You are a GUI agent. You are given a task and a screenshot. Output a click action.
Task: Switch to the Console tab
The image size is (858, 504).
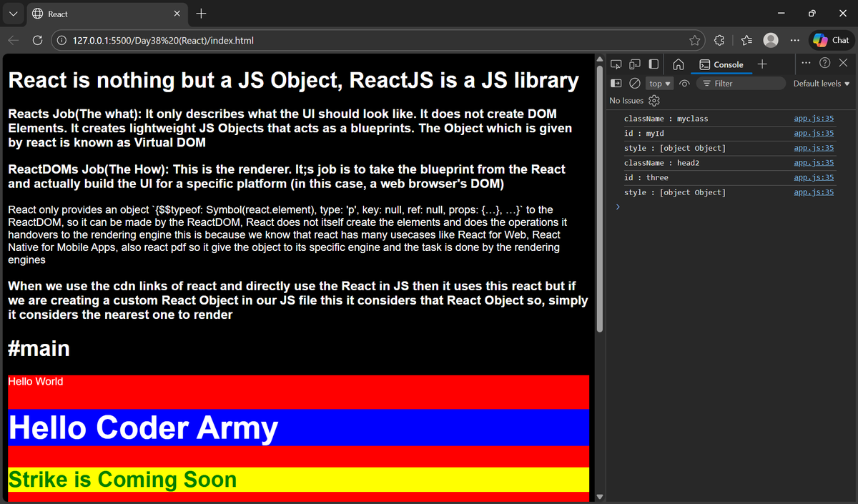point(722,64)
